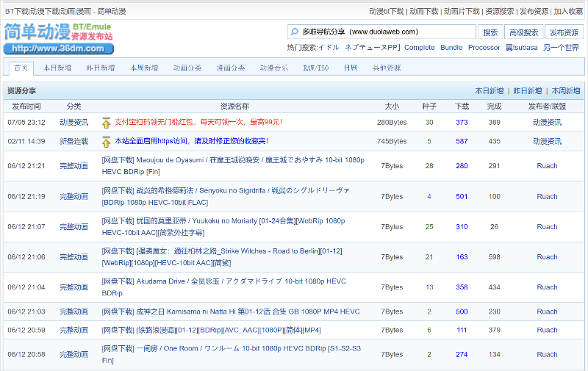
Task: Go to the 动画分类 tab
Action: [187, 68]
